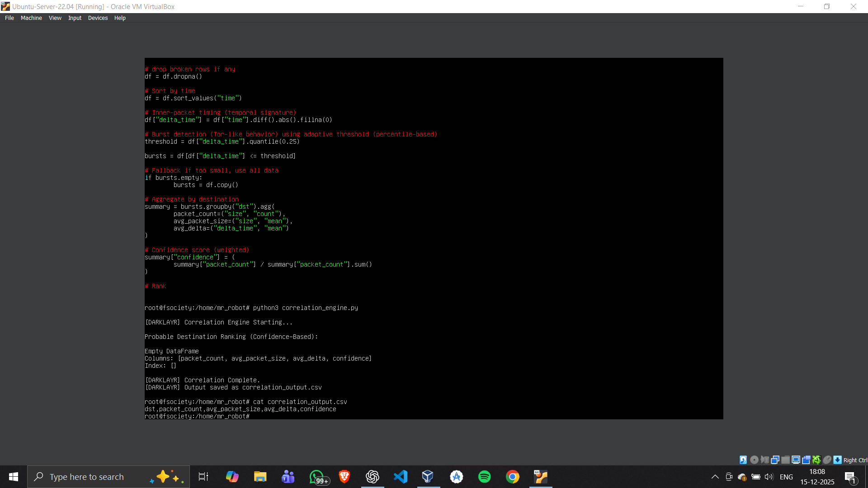Switch to VirtualBox Manager taskbar icon
The image size is (868, 488).
pos(428,477)
